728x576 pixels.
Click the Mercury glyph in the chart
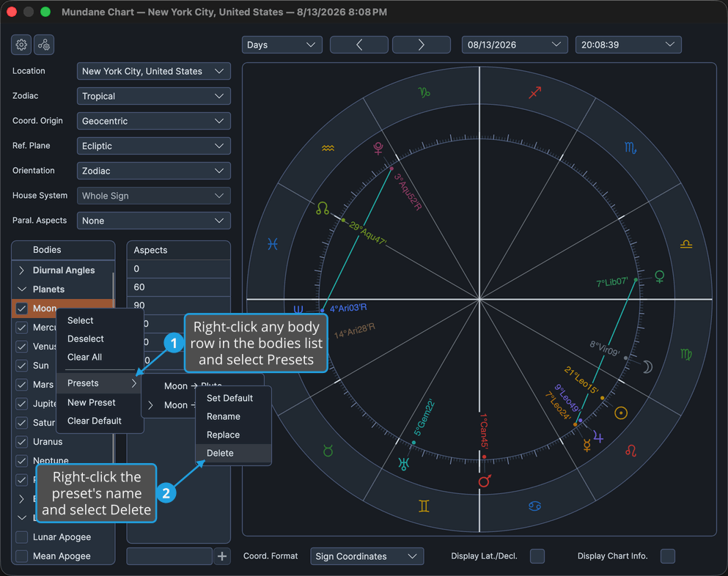click(587, 446)
